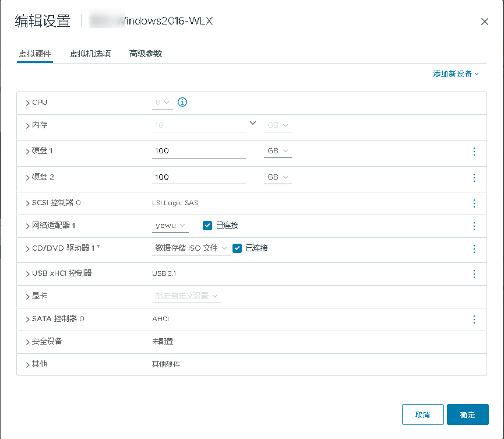
Task: Click the 取消 button
Action: [x=422, y=415]
